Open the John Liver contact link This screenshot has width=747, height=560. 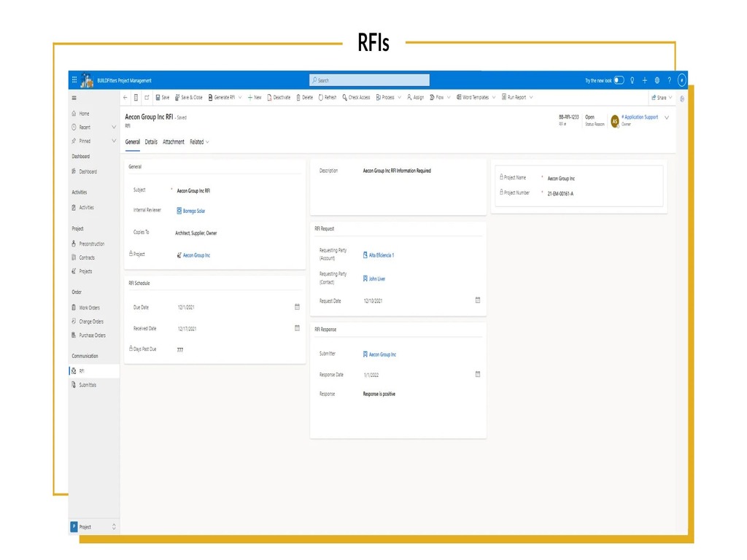point(376,279)
